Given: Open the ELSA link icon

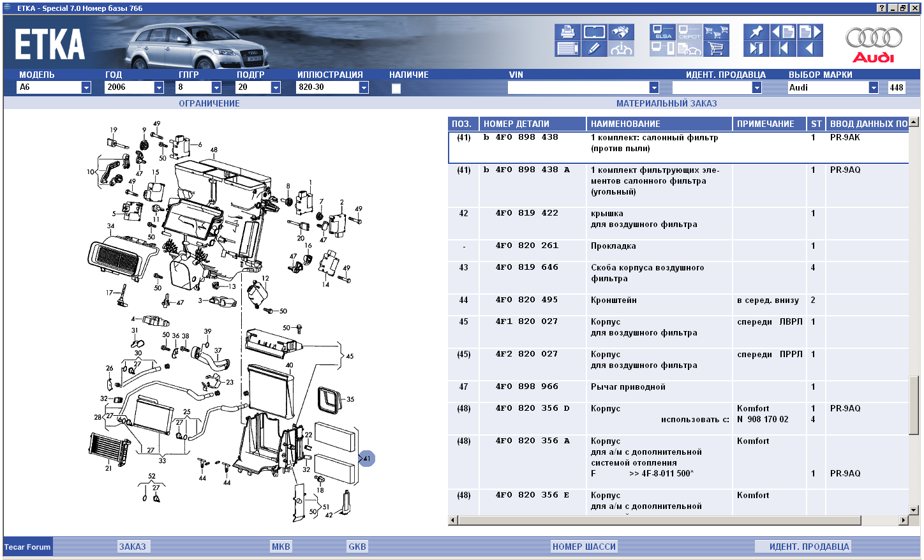Looking at the screenshot, I should coord(663,32).
